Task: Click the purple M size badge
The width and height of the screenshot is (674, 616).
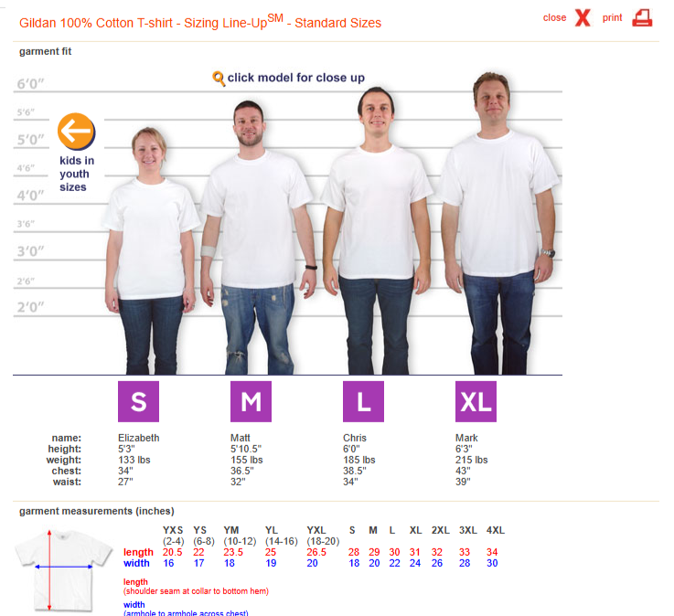Action: coord(251,401)
